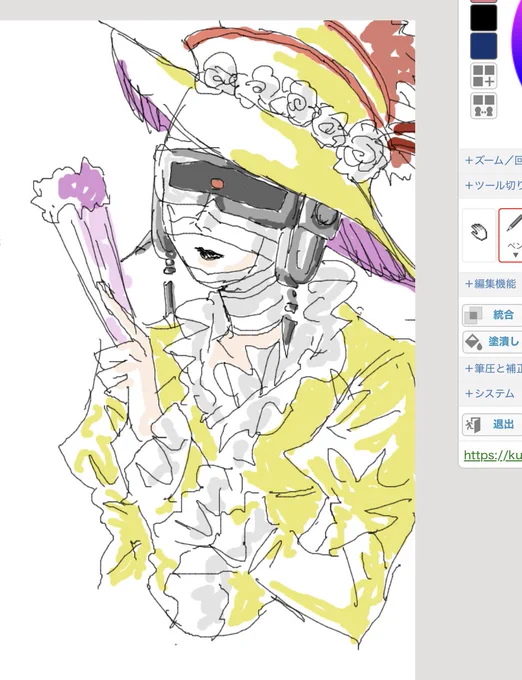Image resolution: width=522 pixels, height=680 pixels.
Task: Expand the ツール切り tool switch section
Action: (493, 186)
